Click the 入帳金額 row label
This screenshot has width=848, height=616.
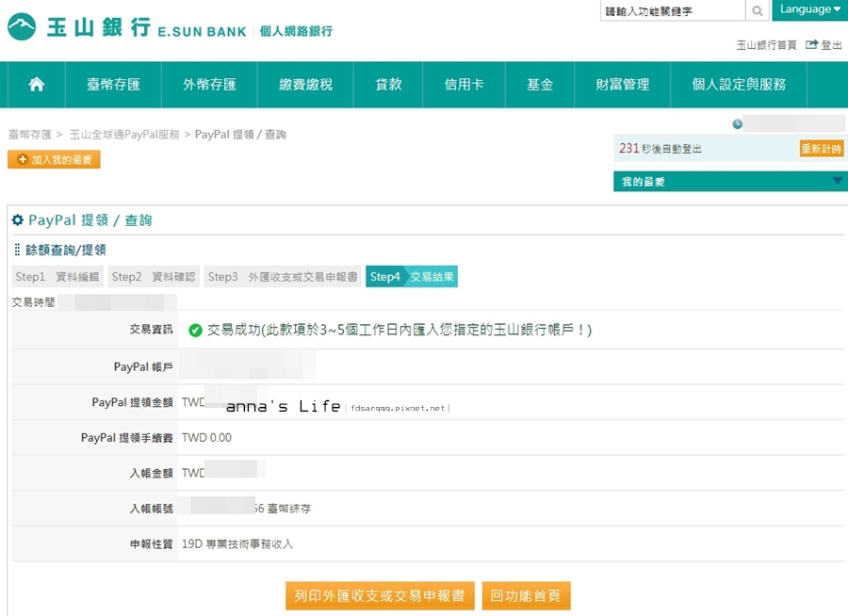pos(151,473)
